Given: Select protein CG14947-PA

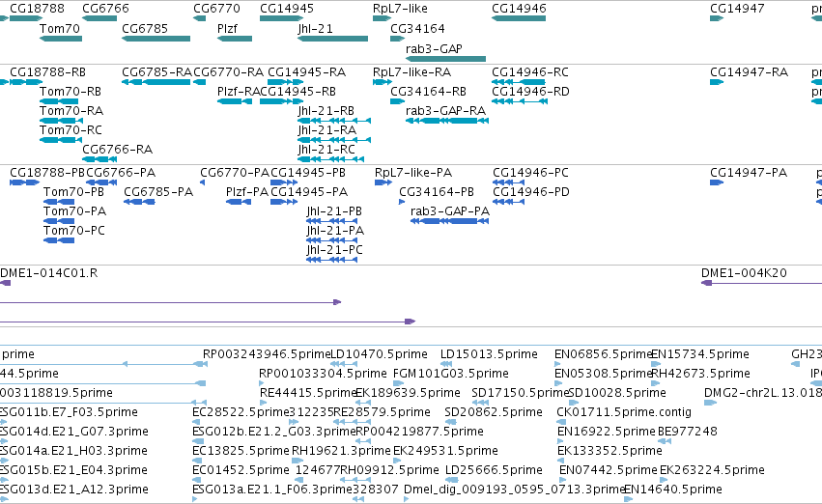Looking at the screenshot, I should point(717,182).
